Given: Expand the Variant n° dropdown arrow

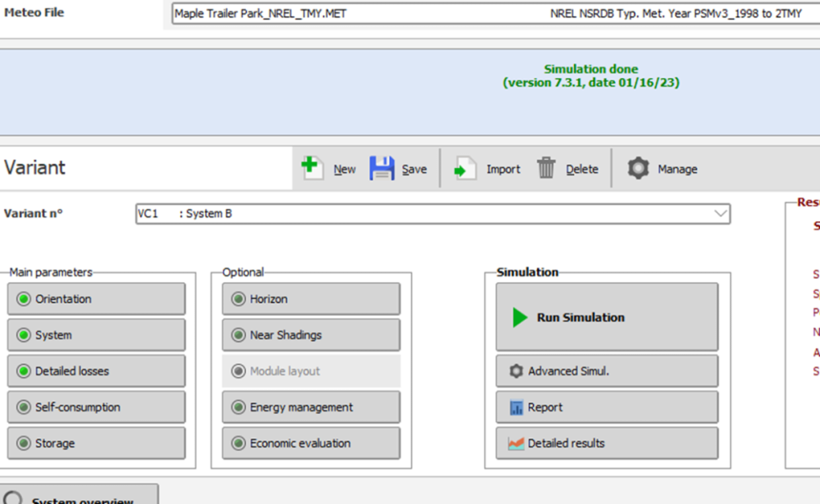Looking at the screenshot, I should coord(720,214).
